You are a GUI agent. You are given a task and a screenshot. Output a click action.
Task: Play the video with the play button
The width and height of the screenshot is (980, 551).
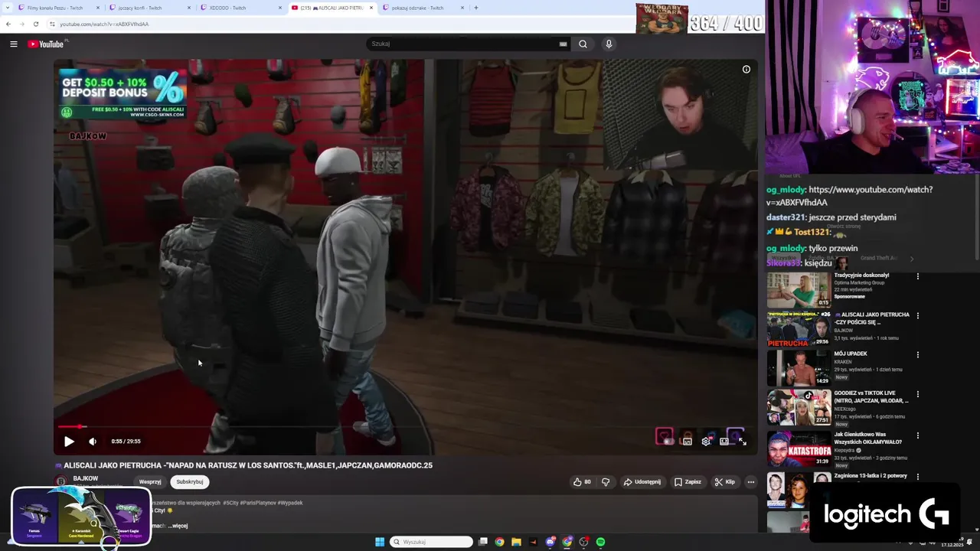[69, 442]
